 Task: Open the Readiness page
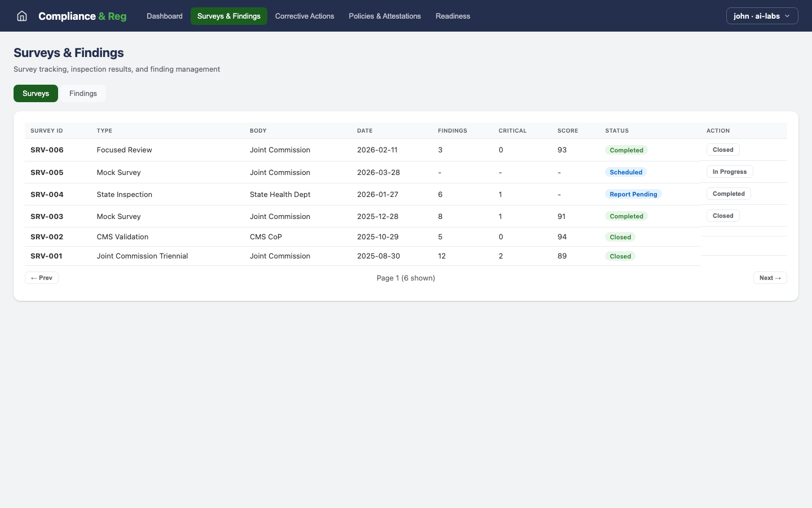453,16
